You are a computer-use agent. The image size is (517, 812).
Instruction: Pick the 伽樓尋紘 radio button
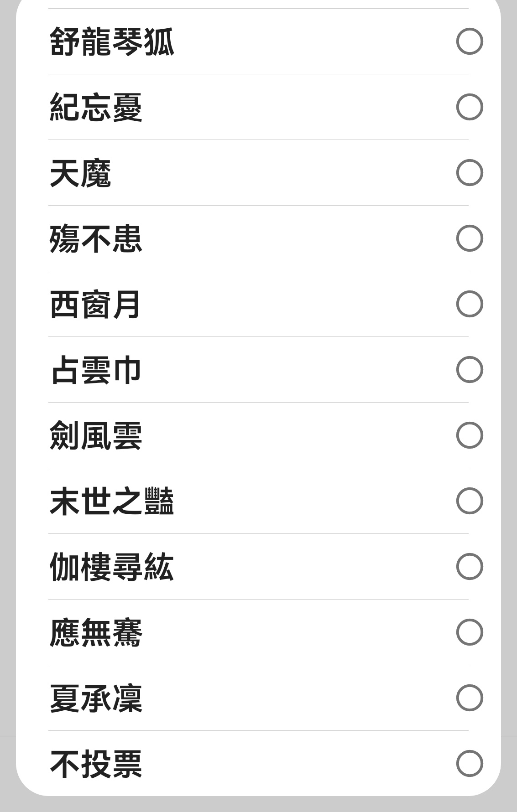470,567
